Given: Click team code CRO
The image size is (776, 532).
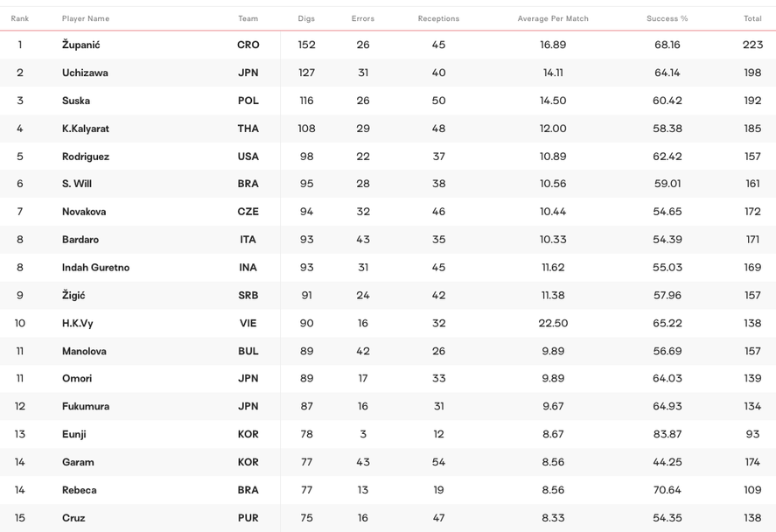Looking at the screenshot, I should click(248, 45).
